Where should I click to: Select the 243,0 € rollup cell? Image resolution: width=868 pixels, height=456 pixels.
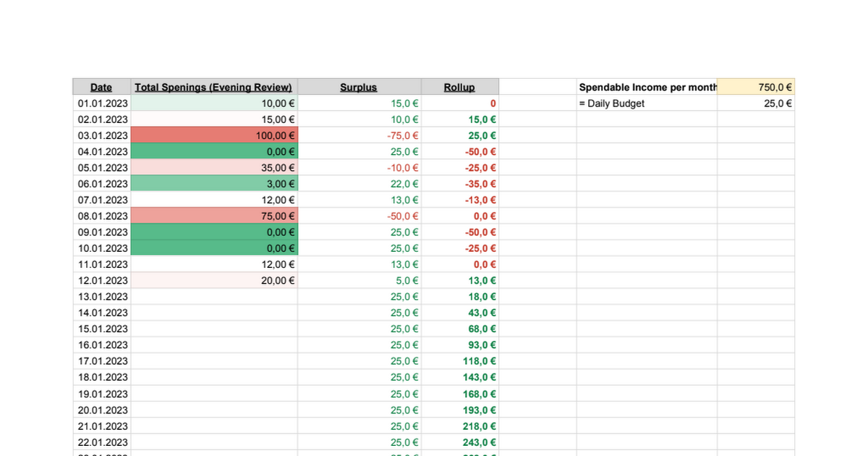[x=459, y=442]
